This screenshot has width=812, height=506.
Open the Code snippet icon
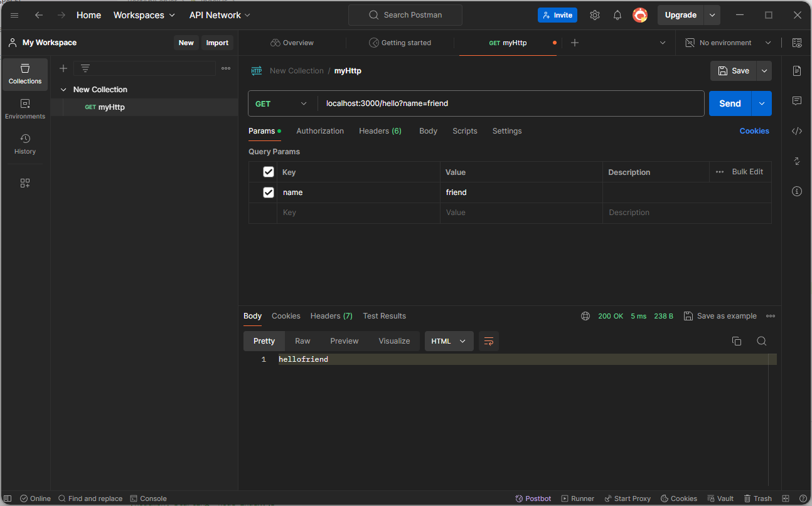[797, 131]
